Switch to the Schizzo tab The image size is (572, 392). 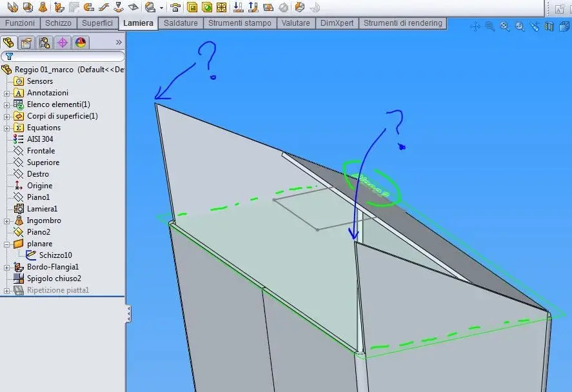tap(59, 23)
